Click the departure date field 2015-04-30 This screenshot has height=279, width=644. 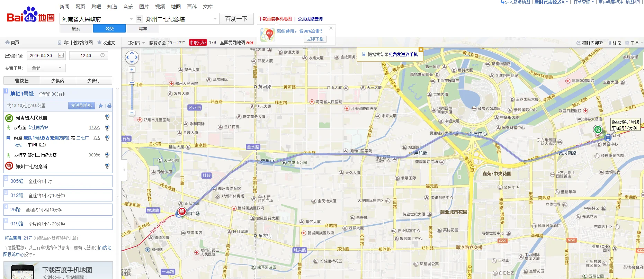(x=46, y=55)
